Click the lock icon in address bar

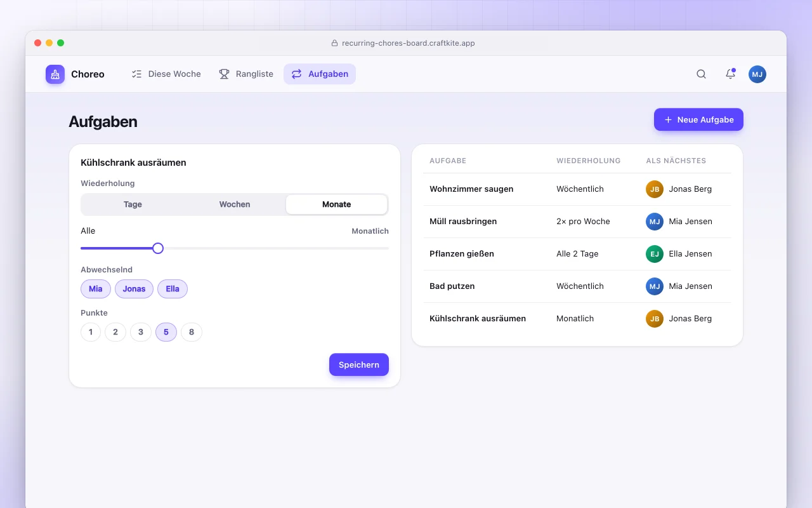click(334, 43)
